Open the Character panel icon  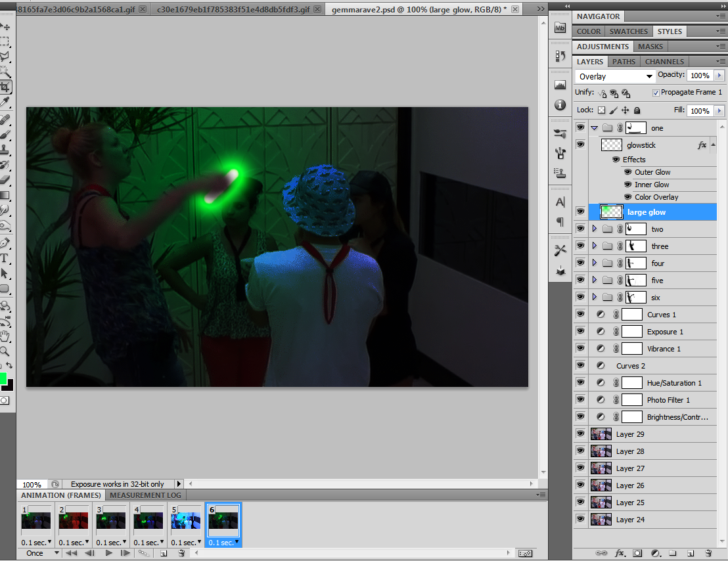[560, 202]
